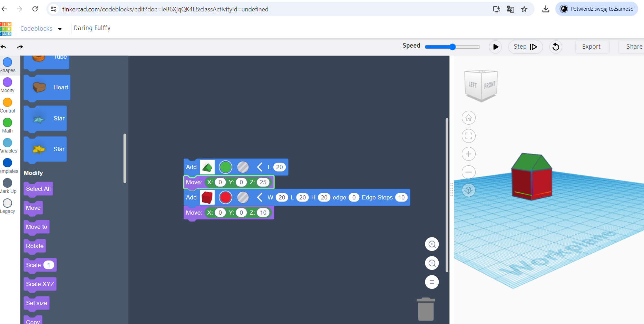Click the red box shape icon in Add block
This screenshot has height=324, width=644.
point(207,198)
